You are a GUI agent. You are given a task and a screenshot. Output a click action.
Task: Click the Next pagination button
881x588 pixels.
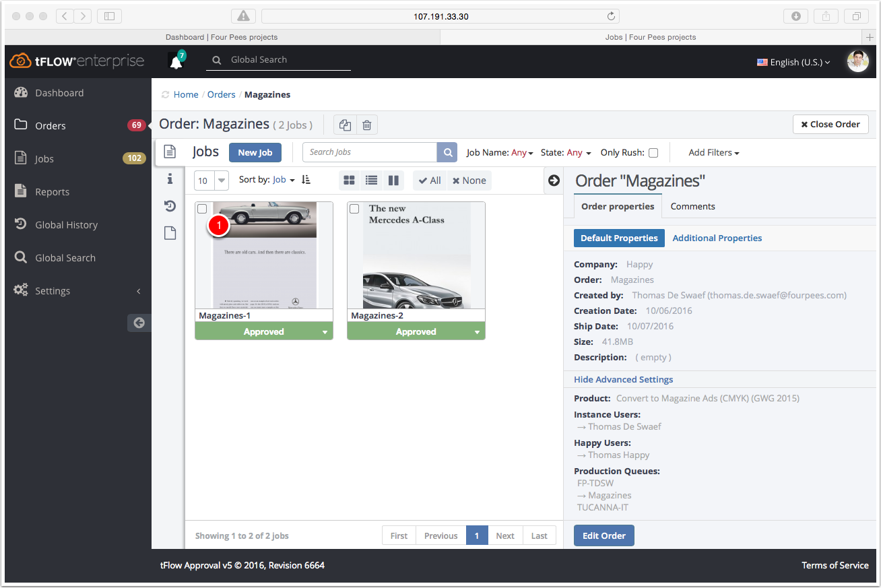505,536
